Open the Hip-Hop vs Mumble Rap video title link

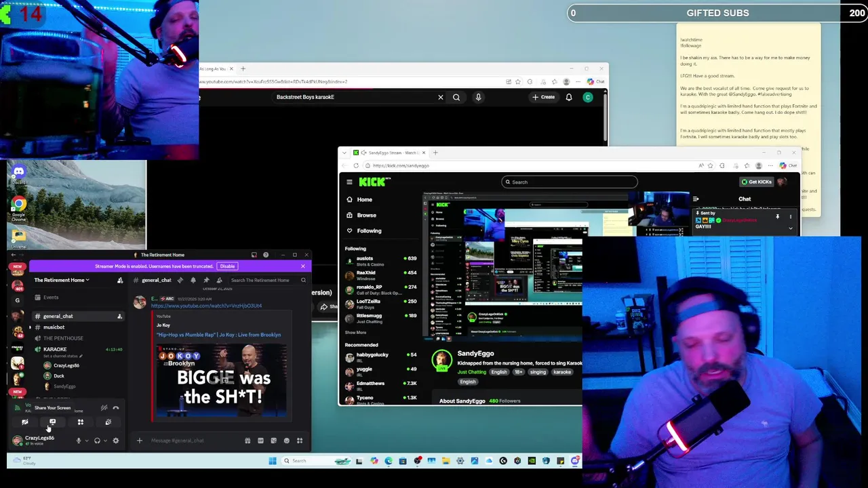coord(218,335)
